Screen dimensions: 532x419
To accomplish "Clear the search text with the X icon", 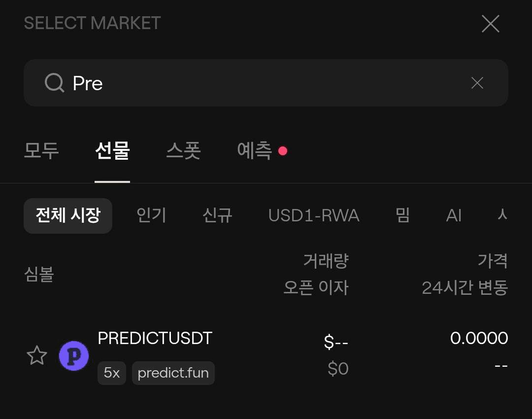I will pyautogui.click(x=477, y=83).
